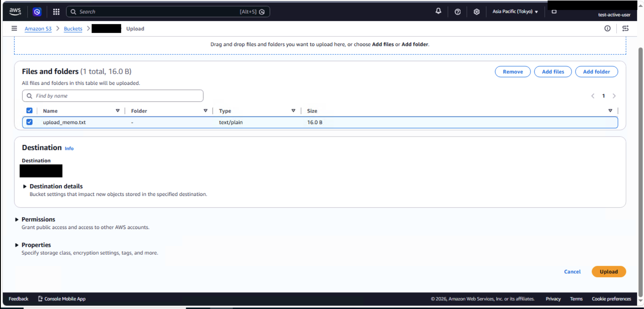Click the Add folder button
The width and height of the screenshot is (644, 309).
click(596, 71)
